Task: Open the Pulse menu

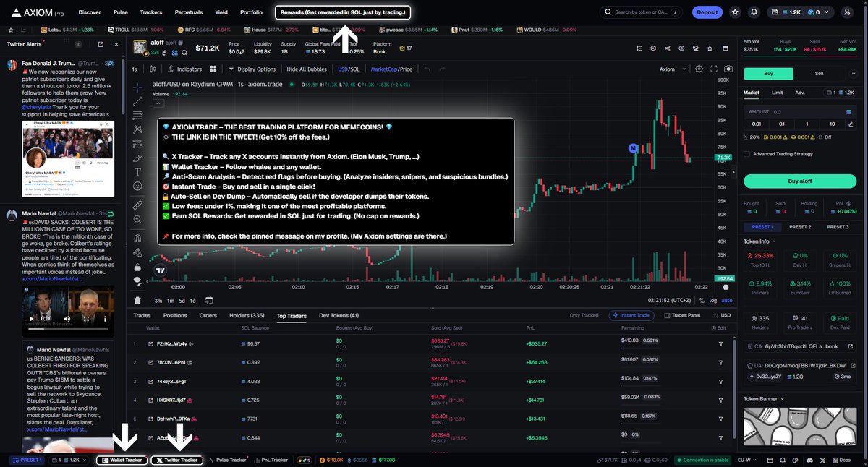Action: 121,12
